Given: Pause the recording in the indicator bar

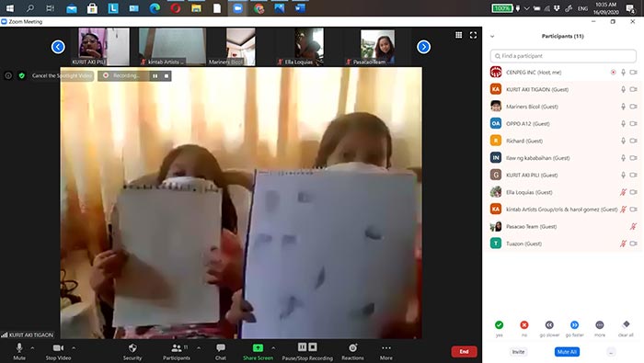Looking at the screenshot, I should pyautogui.click(x=155, y=76).
